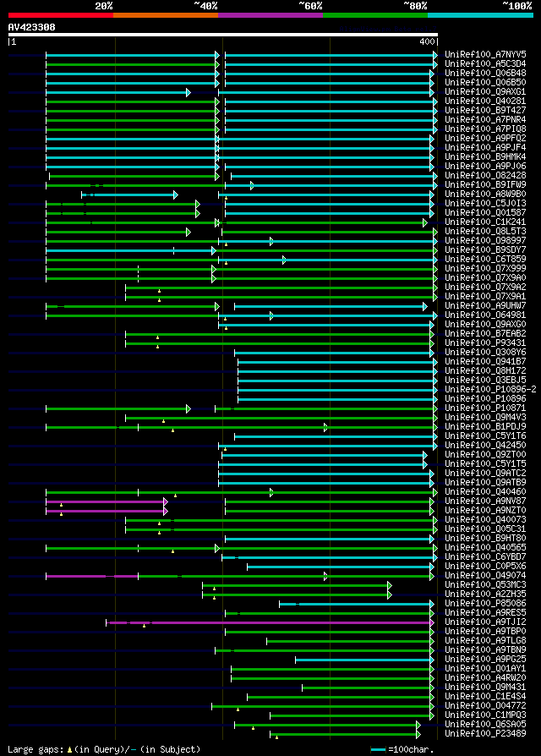Select the UniRef100_Q06B50 label
The height and width of the screenshot is (756, 541).
(485, 82)
